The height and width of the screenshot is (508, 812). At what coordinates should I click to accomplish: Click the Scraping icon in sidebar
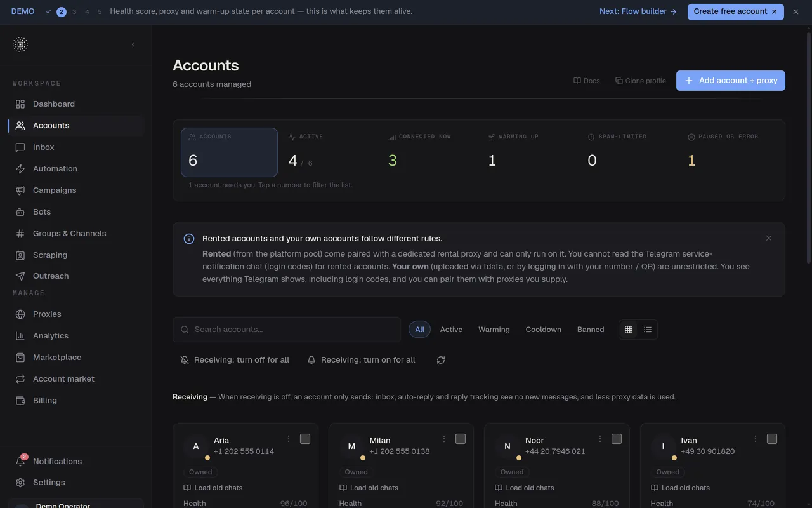[x=20, y=255]
